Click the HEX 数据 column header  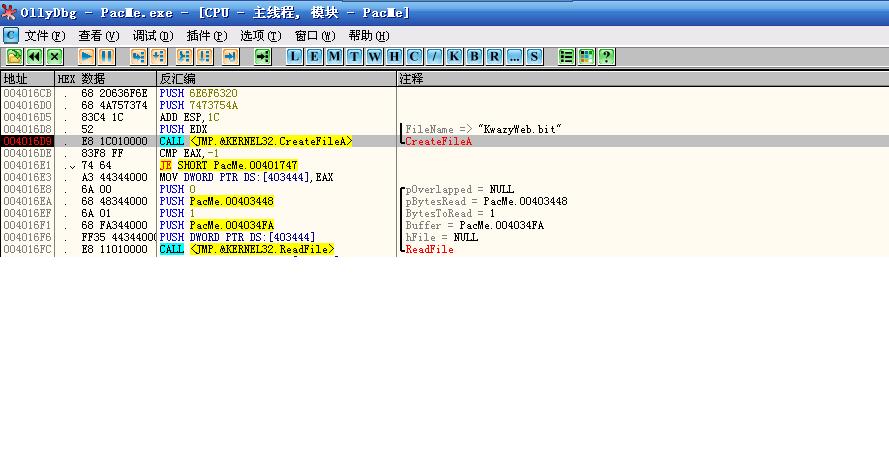[105, 79]
